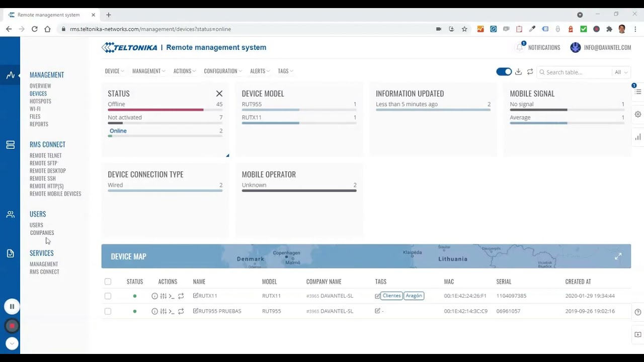Click the refresh arrows icon in RUTX11 row
The height and width of the screenshot is (362, 644).
coord(181,296)
